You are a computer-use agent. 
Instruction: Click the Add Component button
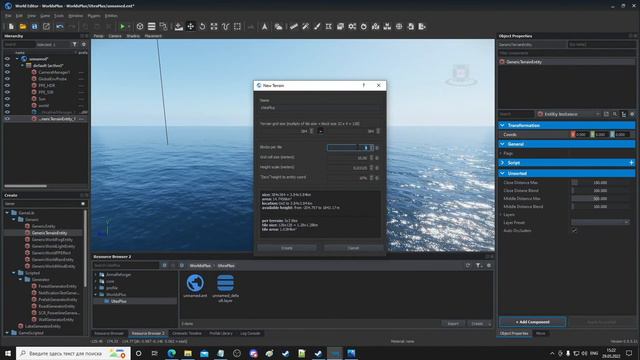pos(533,322)
